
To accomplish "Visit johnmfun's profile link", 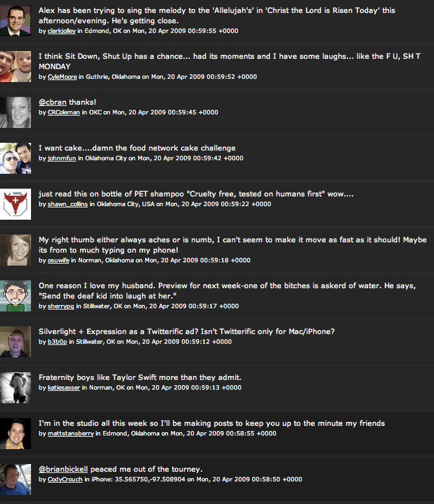I will pos(62,158).
